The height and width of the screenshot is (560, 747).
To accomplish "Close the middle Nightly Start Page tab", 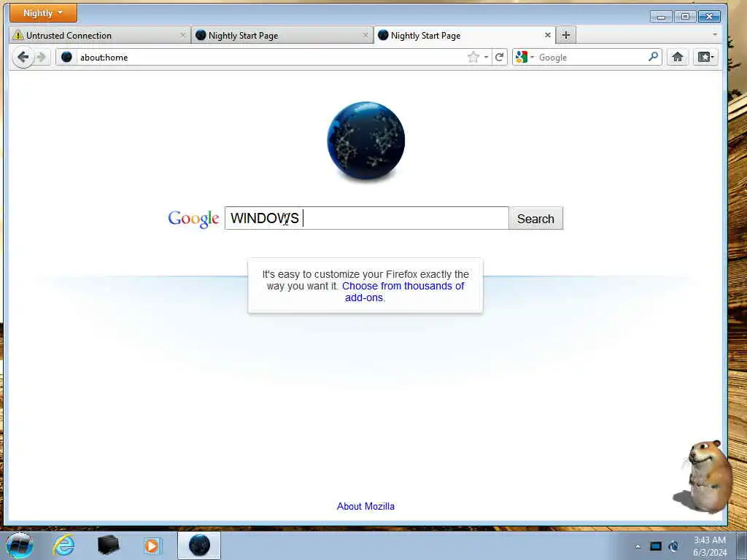I will (365, 35).
